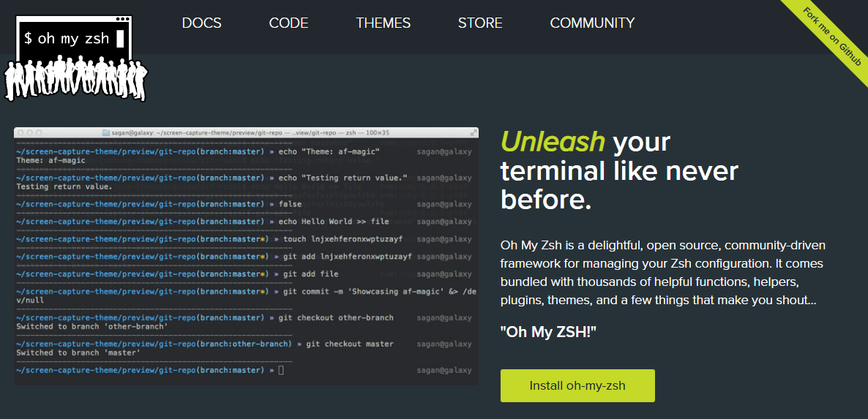Image resolution: width=868 pixels, height=419 pixels.
Task: Visit the STORE link in navigation
Action: tap(480, 23)
